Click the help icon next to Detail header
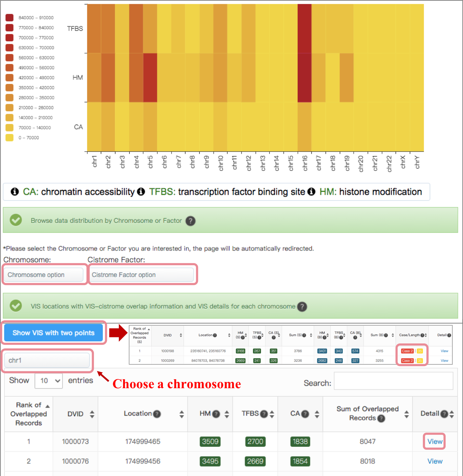Viewport: 463px width, 476px height. point(444,414)
